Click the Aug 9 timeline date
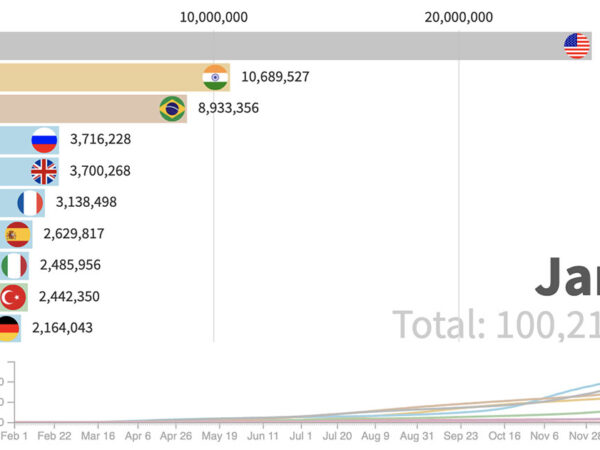Image resolution: width=600 pixels, height=450 pixels. pos(376,437)
